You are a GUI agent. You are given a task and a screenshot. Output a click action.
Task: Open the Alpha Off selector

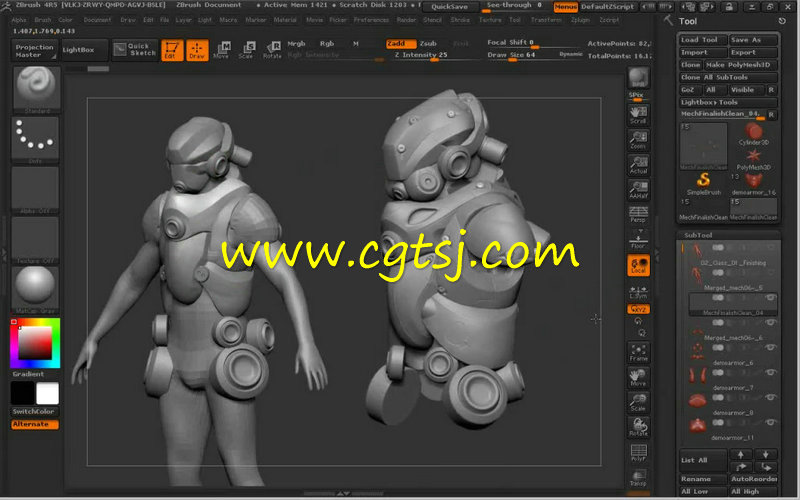(x=35, y=190)
